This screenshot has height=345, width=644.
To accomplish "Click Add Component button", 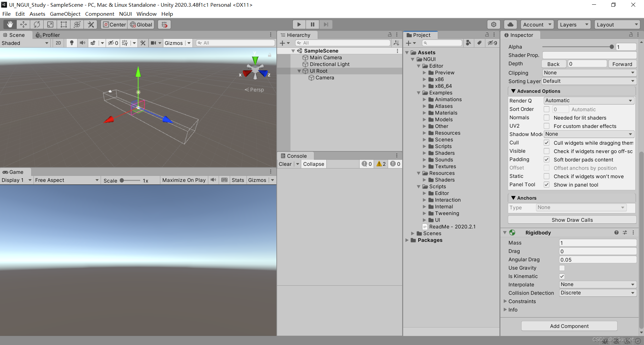I will pos(569,326).
